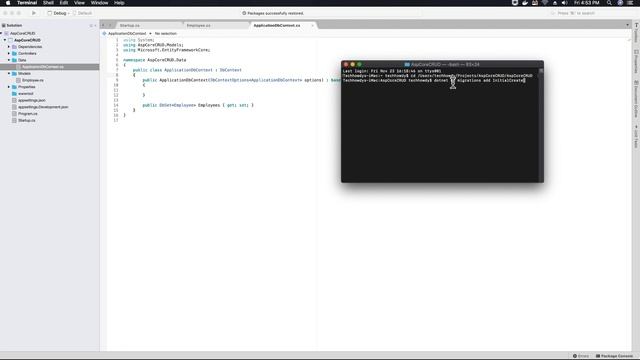This screenshot has width=640, height=360.
Task: Open the Toolbox pad icon on right edge
Action: (x=636, y=33)
